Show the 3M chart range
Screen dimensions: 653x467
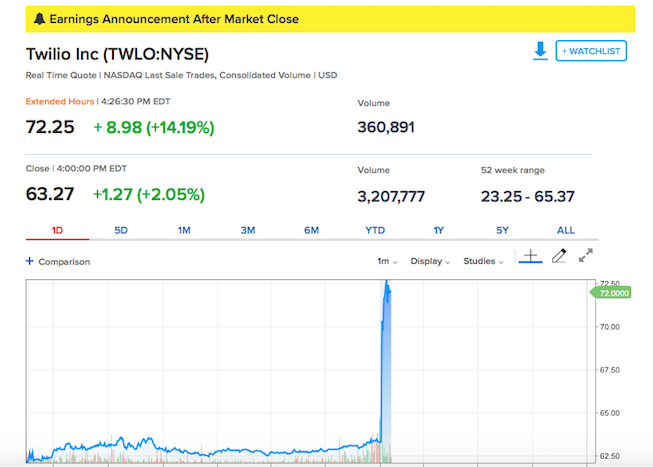pyautogui.click(x=248, y=230)
